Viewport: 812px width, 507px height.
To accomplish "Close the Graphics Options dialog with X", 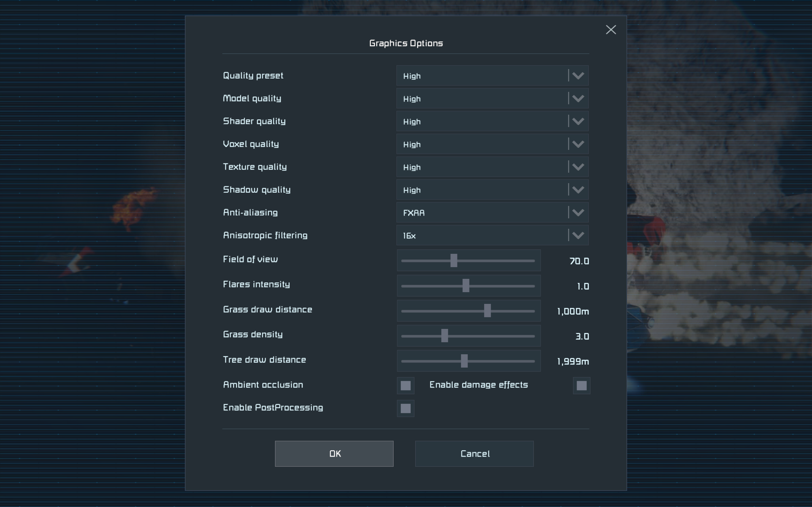I will (611, 30).
